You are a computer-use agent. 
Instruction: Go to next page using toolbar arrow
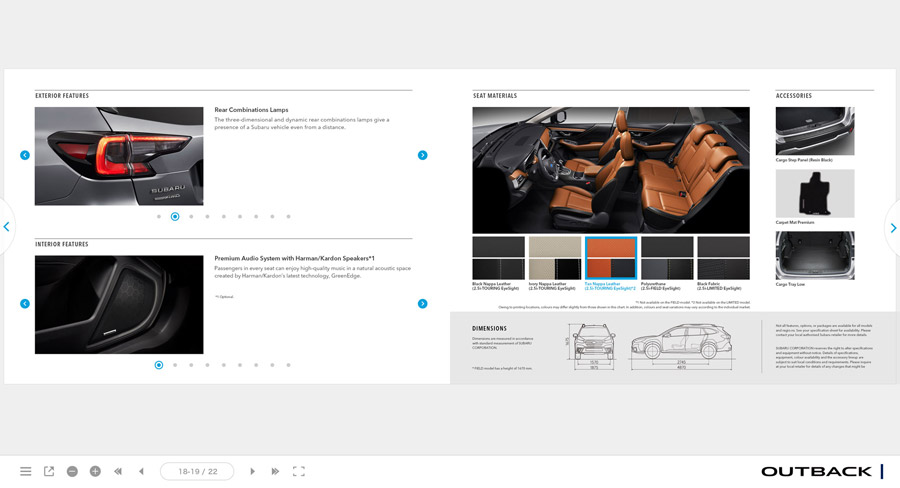click(x=252, y=471)
